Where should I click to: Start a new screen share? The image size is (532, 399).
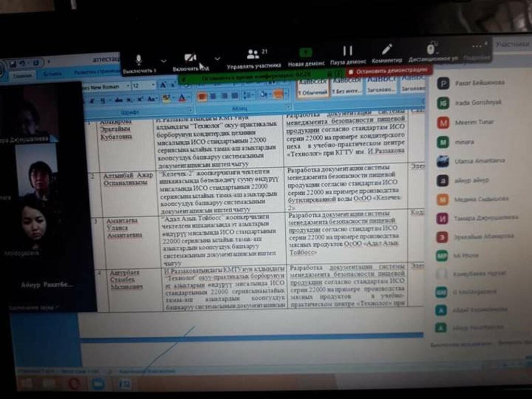(306, 57)
